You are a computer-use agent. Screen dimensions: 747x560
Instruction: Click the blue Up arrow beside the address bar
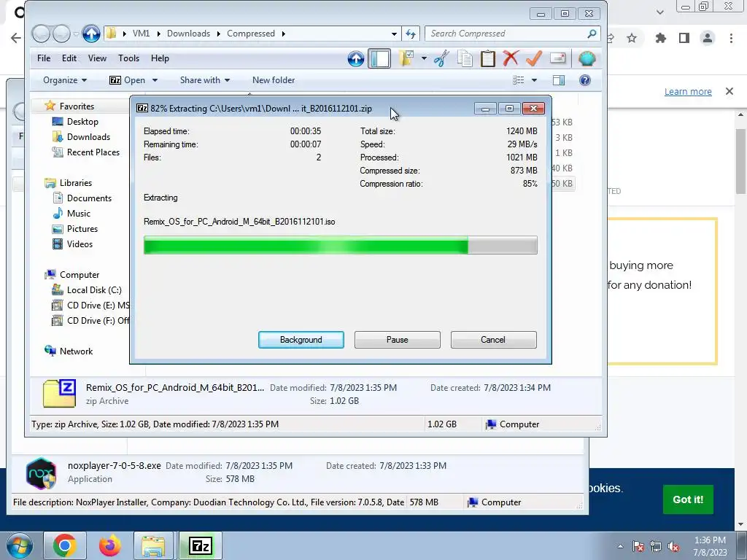coord(91,34)
